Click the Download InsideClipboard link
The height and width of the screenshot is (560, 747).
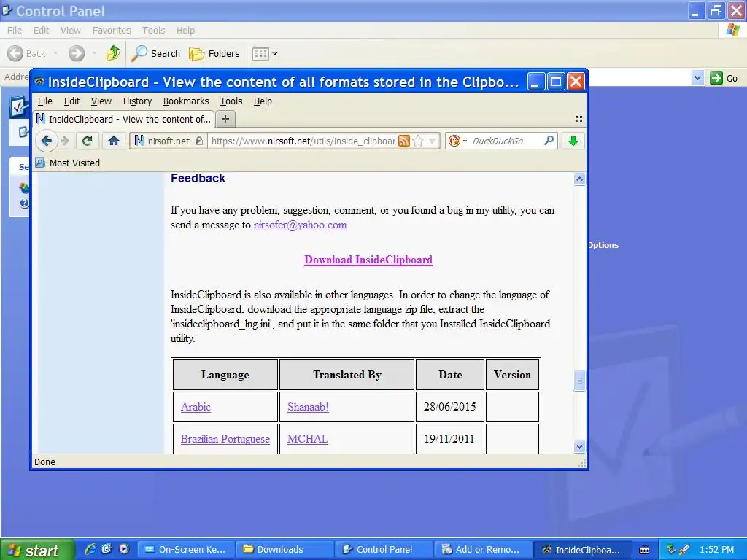368,260
